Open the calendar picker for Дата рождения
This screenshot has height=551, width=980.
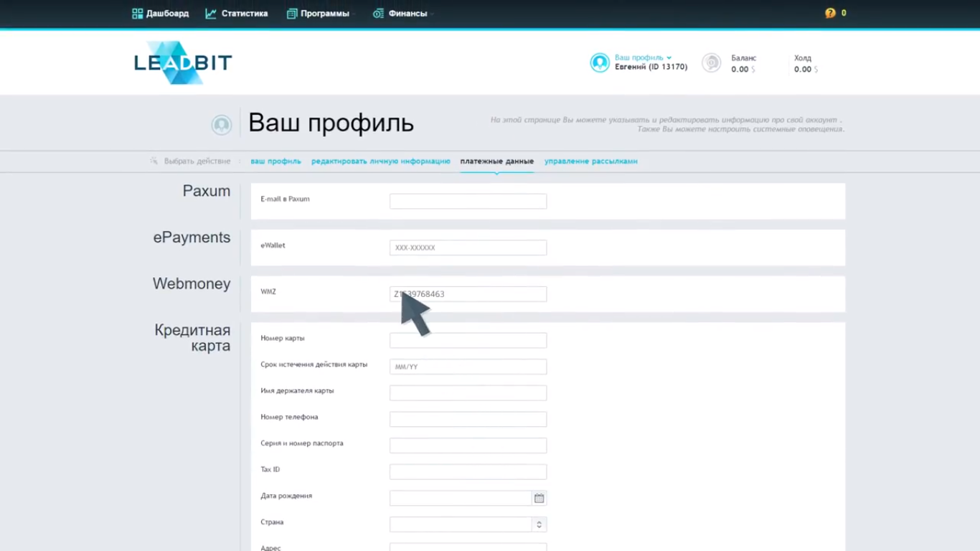tap(539, 497)
